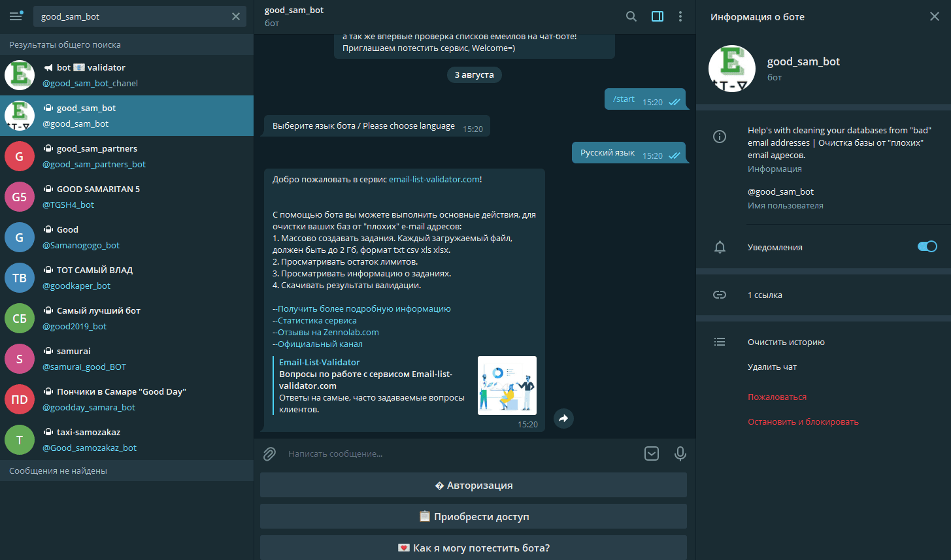Open Пончики в Самаре Good Day result

[x=127, y=399]
